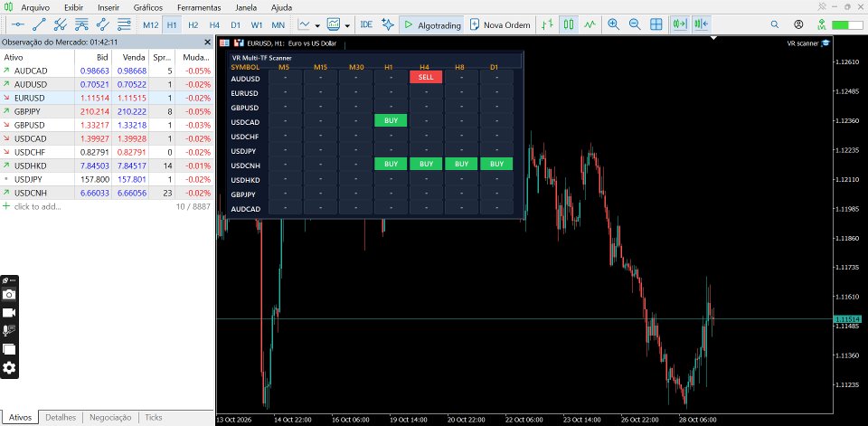Click the green connection progress bar

point(847,24)
